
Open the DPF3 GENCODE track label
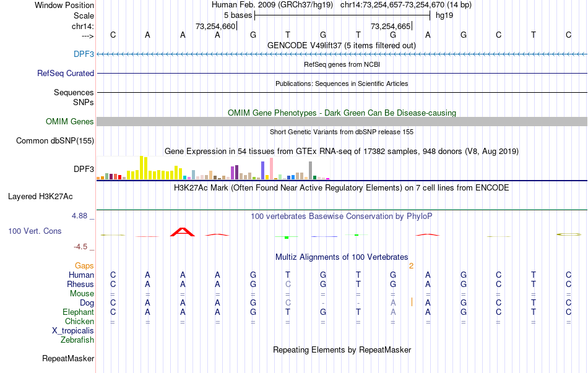pyautogui.click(x=84, y=54)
